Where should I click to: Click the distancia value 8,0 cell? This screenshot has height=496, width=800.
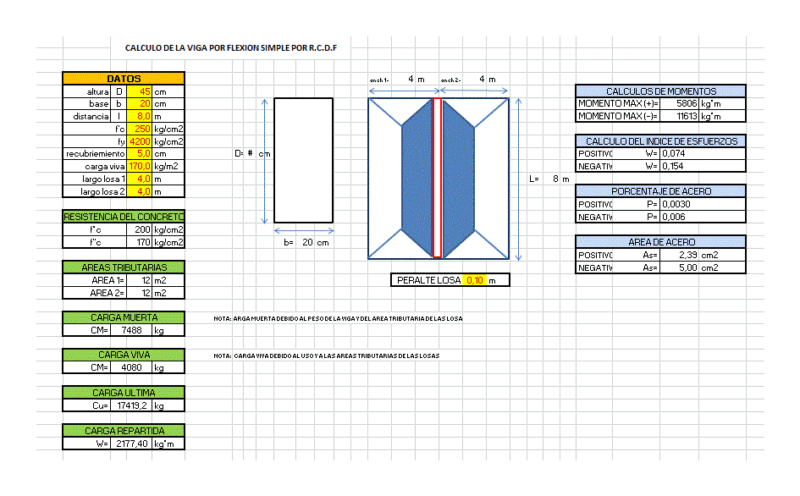[139, 116]
